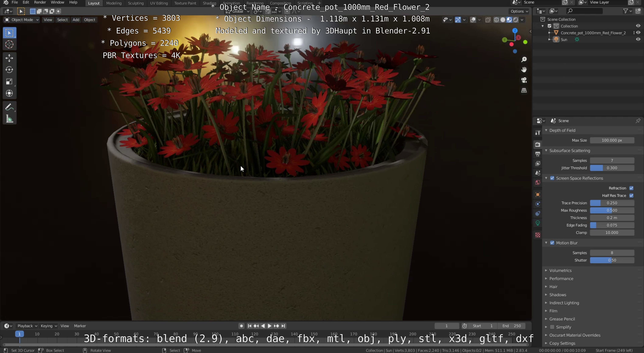Open the viewport Add menu

click(x=76, y=20)
